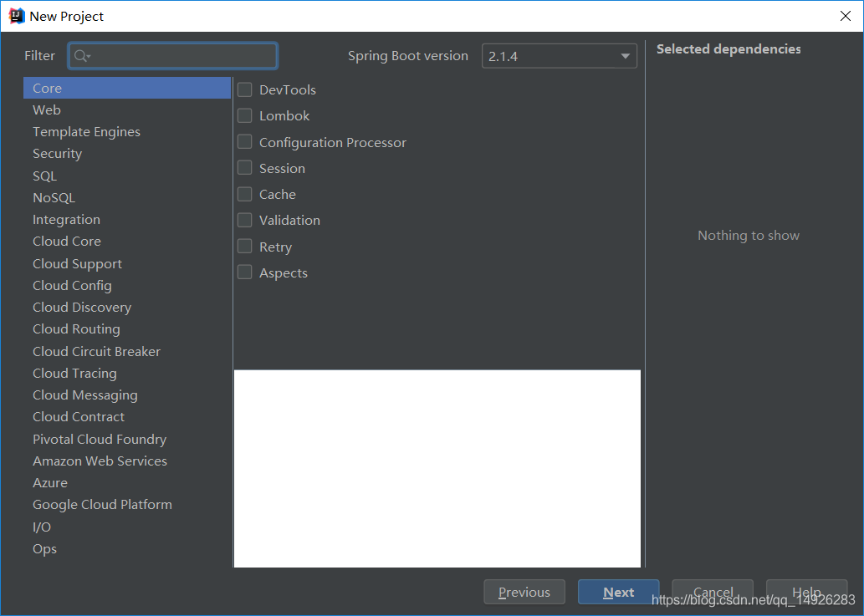Open the Web category
Image resolution: width=864 pixels, height=616 pixels.
(x=127, y=110)
